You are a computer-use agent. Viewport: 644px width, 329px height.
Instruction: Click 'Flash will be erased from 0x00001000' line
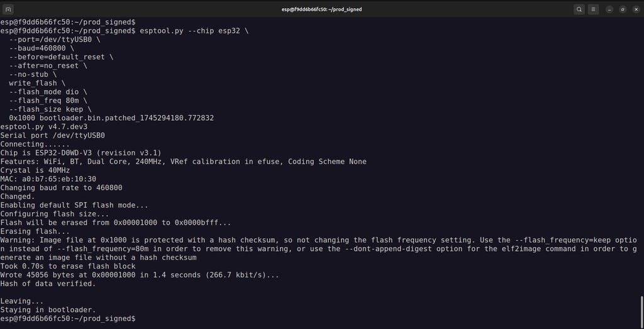coord(116,223)
